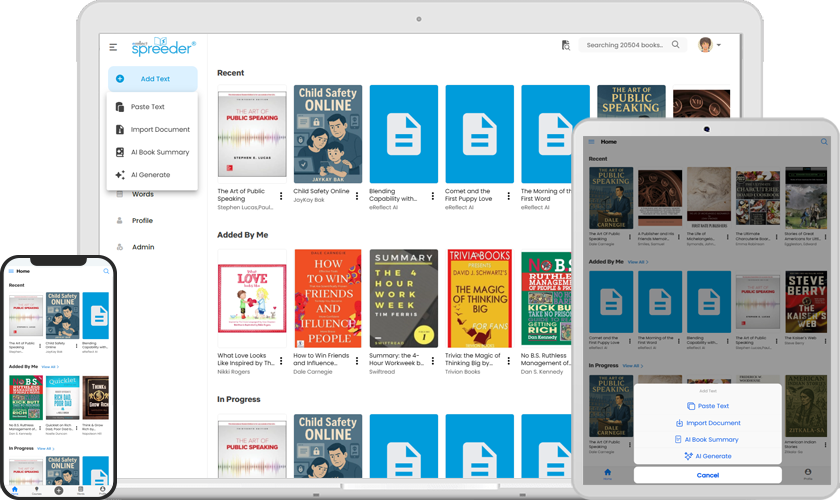Click the Profile person icon in laptop sidebar
The width and height of the screenshot is (840, 500).
point(119,220)
